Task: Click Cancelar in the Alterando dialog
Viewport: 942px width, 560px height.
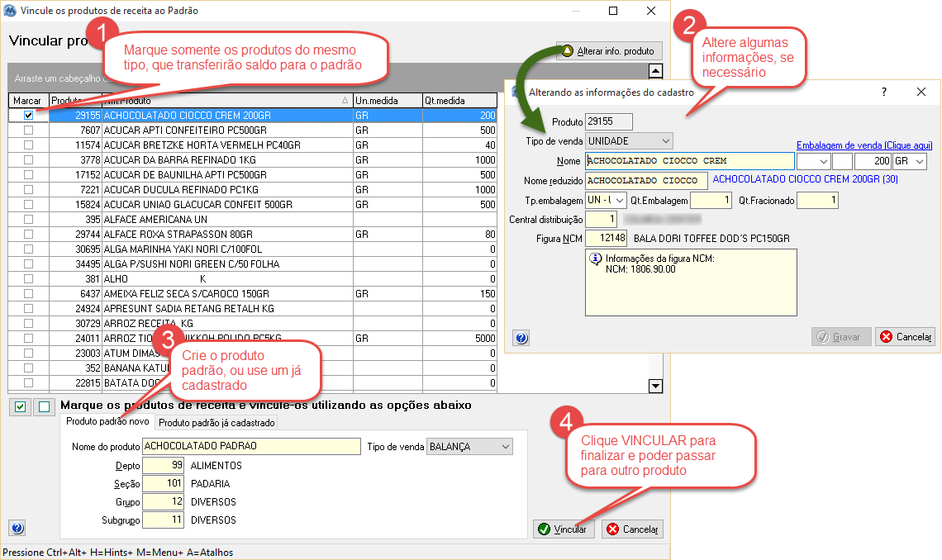Action: (x=906, y=337)
